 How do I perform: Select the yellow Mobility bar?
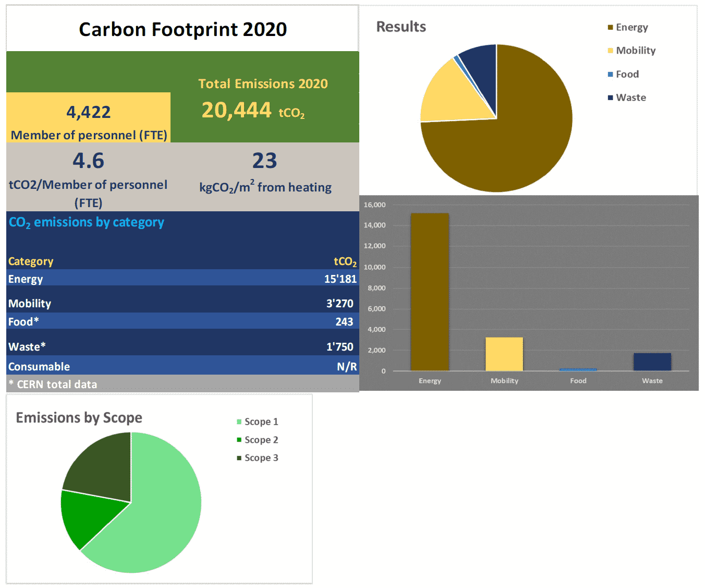coord(504,354)
